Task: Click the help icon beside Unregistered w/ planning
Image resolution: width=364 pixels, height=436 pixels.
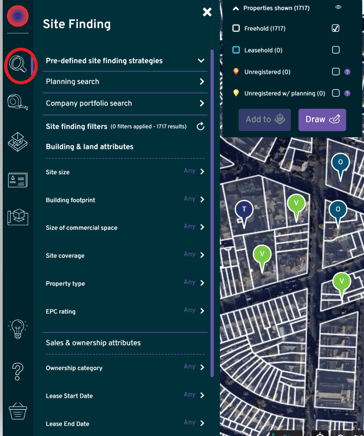Action: point(347,93)
